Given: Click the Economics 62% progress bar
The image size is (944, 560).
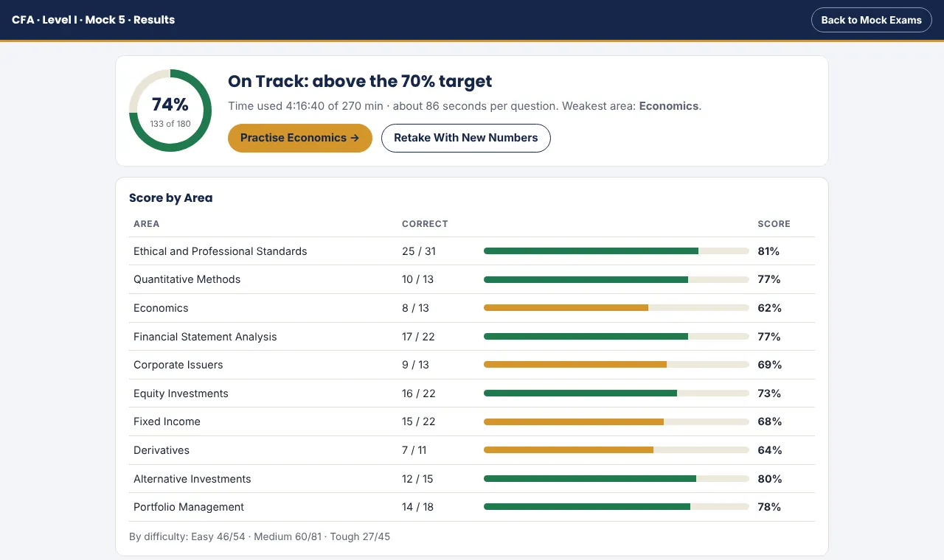Looking at the screenshot, I should click(x=617, y=308).
